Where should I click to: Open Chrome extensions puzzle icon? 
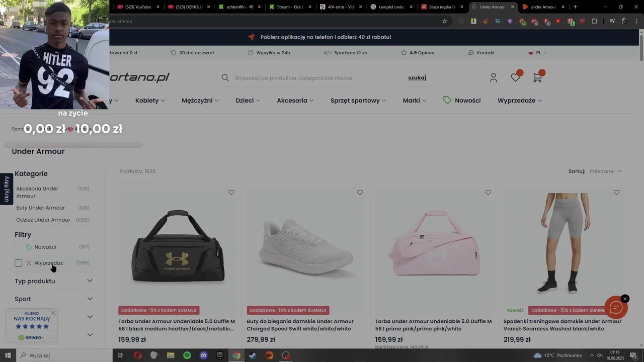click(x=595, y=21)
